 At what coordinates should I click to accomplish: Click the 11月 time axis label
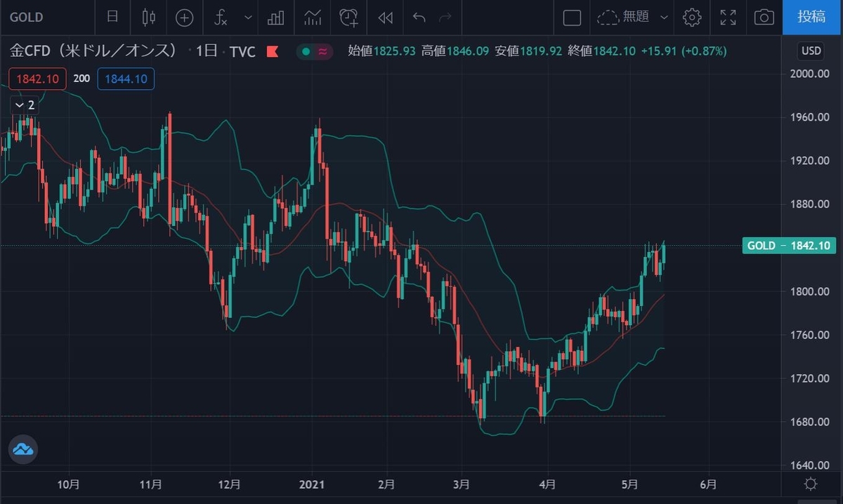151,484
